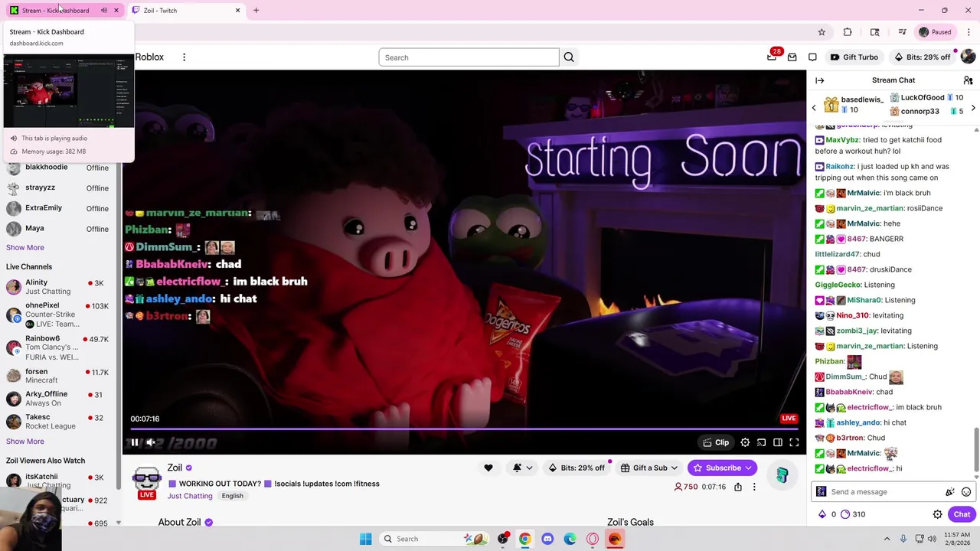Cast stream with Chromecast icon
Image resolution: width=980 pixels, height=551 pixels.
tap(761, 442)
